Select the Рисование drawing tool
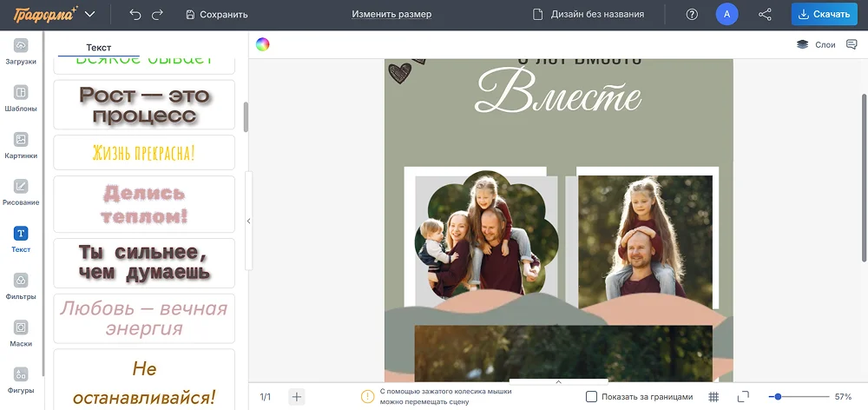This screenshot has width=868, height=410. point(21,192)
